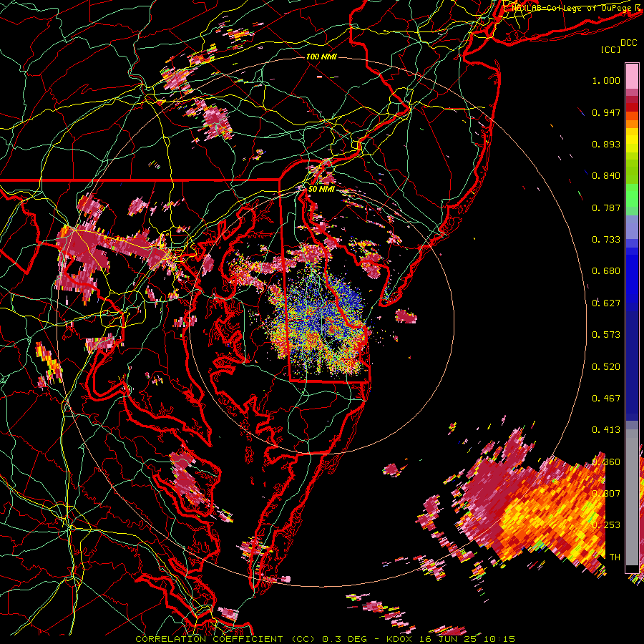Click the 0.840 legend value

click(606, 176)
